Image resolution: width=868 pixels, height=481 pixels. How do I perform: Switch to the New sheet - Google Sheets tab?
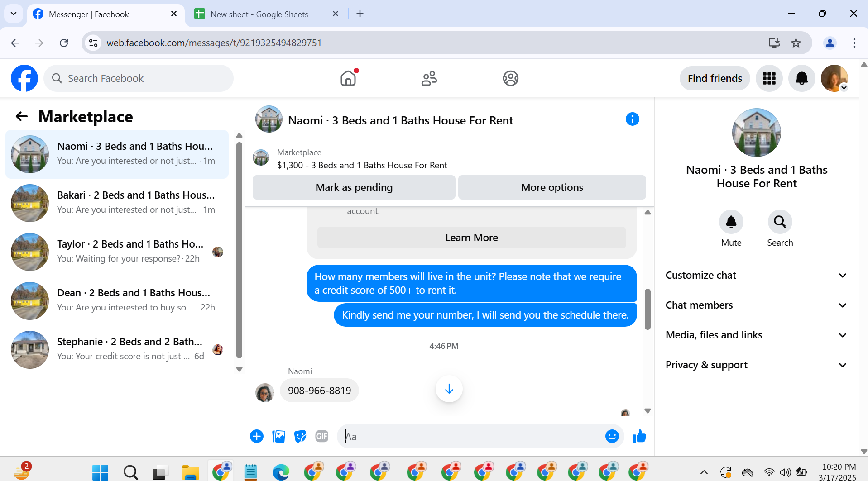tap(267, 14)
